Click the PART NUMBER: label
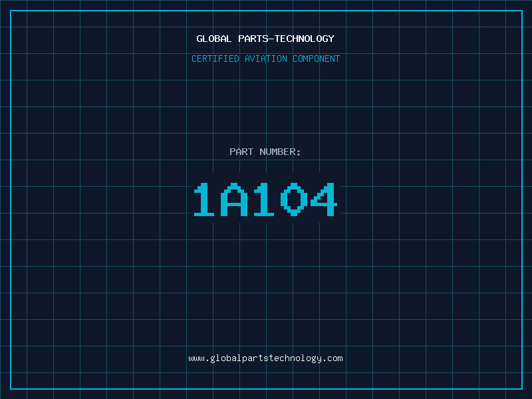Screen dimensions: 532x399 265,152
